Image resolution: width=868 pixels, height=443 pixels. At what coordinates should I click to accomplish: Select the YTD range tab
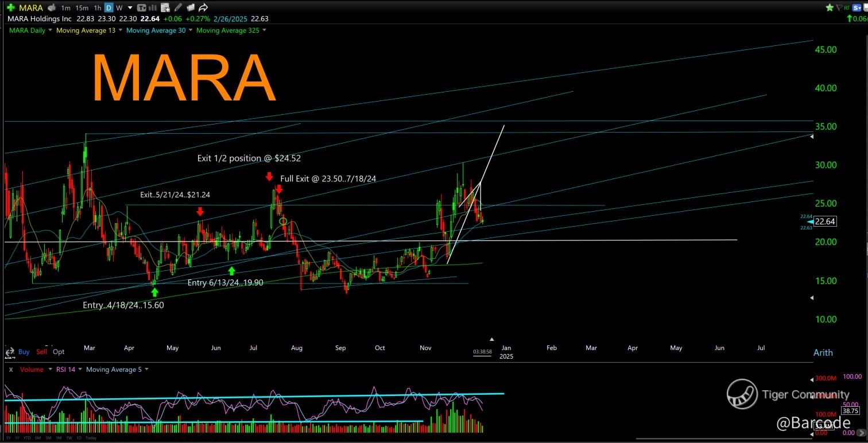click(x=27, y=438)
